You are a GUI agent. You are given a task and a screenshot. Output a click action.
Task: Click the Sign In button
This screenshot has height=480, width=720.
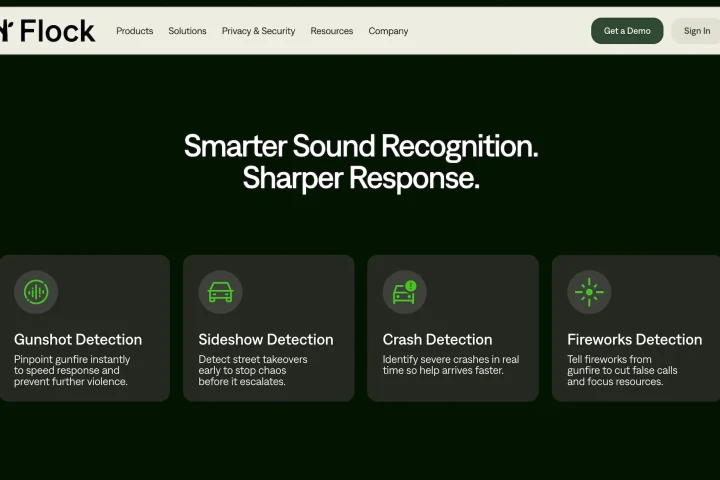(x=697, y=31)
